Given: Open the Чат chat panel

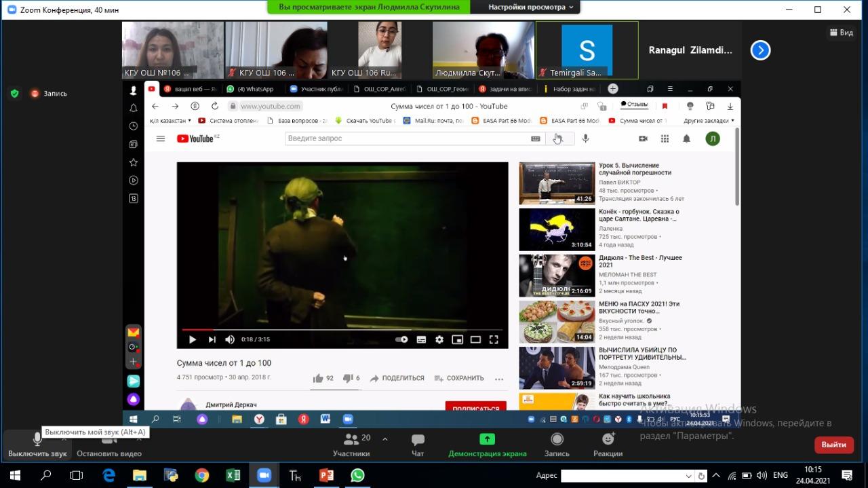Looking at the screenshot, I should (418, 445).
